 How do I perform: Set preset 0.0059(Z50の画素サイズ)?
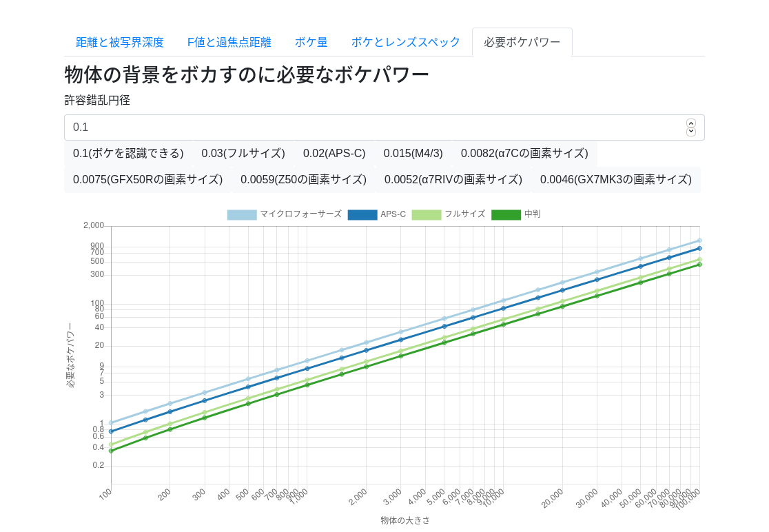tap(303, 179)
